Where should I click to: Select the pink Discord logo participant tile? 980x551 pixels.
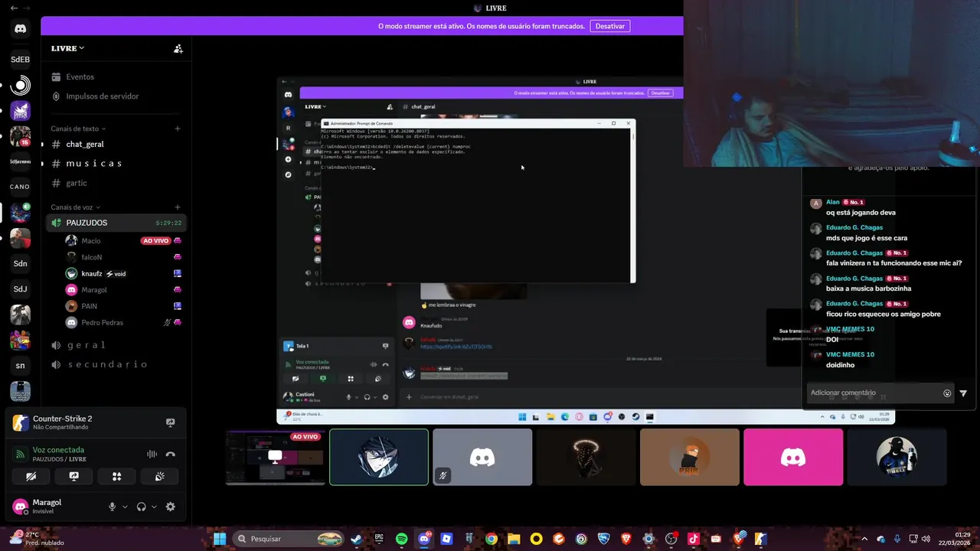click(x=793, y=457)
